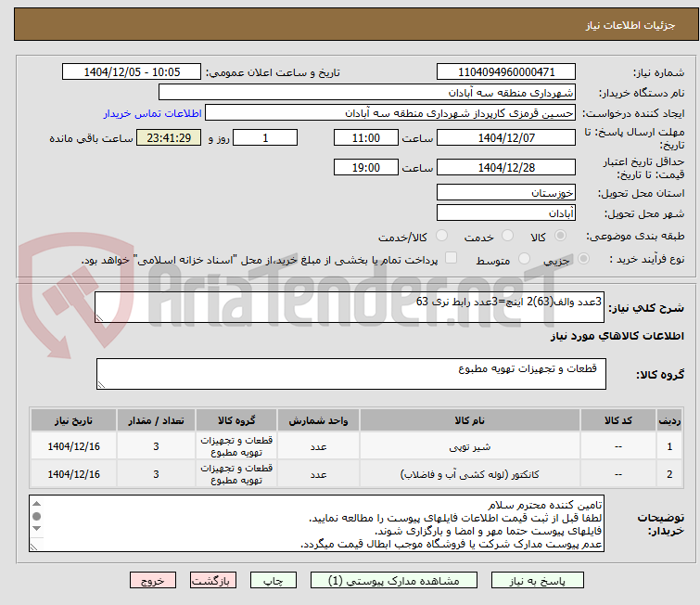The width and height of the screenshot is (700, 605).
Task: Click resize handle of general description box
Action: click(x=99, y=317)
